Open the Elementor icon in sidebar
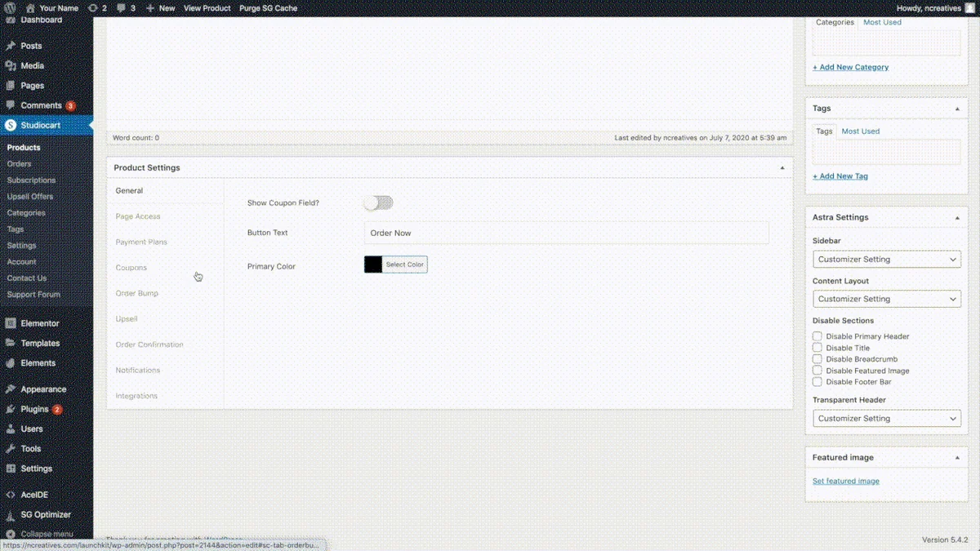The width and height of the screenshot is (980, 551). click(11, 323)
